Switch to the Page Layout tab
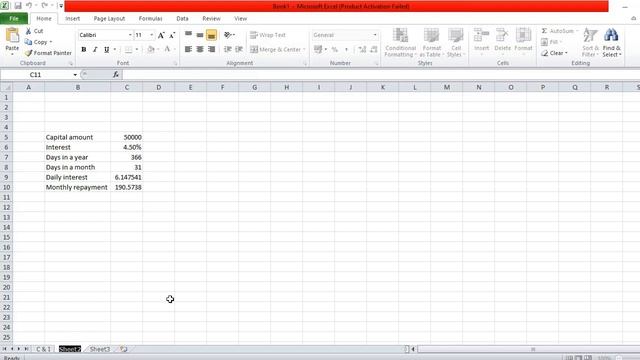The width and height of the screenshot is (640, 360). 109,18
